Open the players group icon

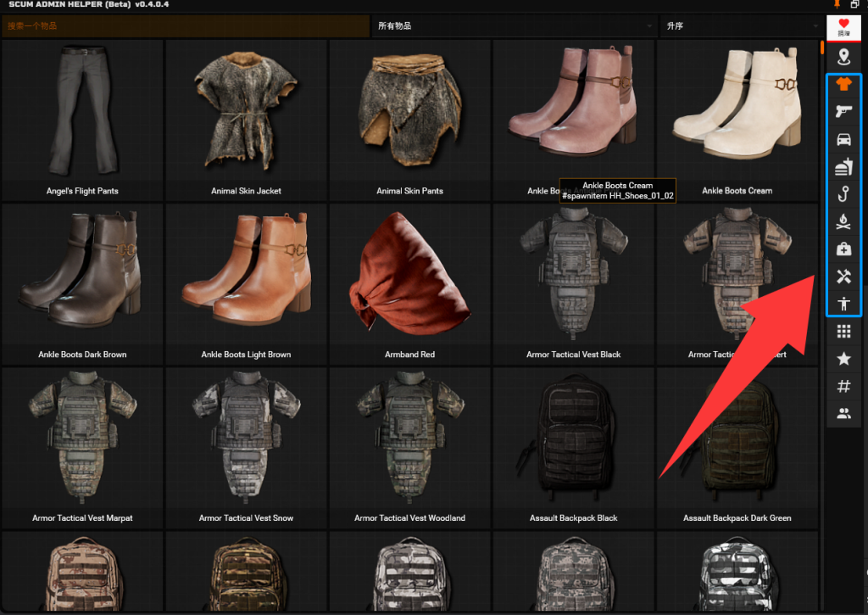point(843,413)
